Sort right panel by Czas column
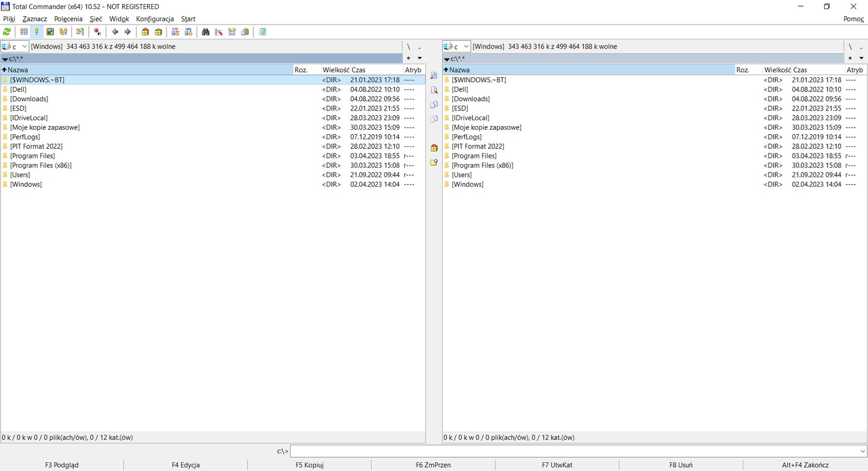This screenshot has width=868, height=471. tap(818, 70)
